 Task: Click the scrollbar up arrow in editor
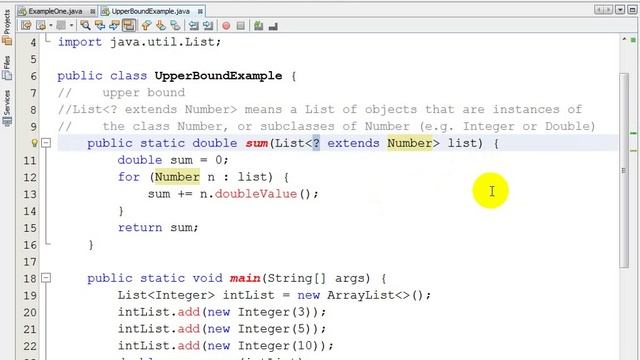pyautogui.click(x=624, y=39)
